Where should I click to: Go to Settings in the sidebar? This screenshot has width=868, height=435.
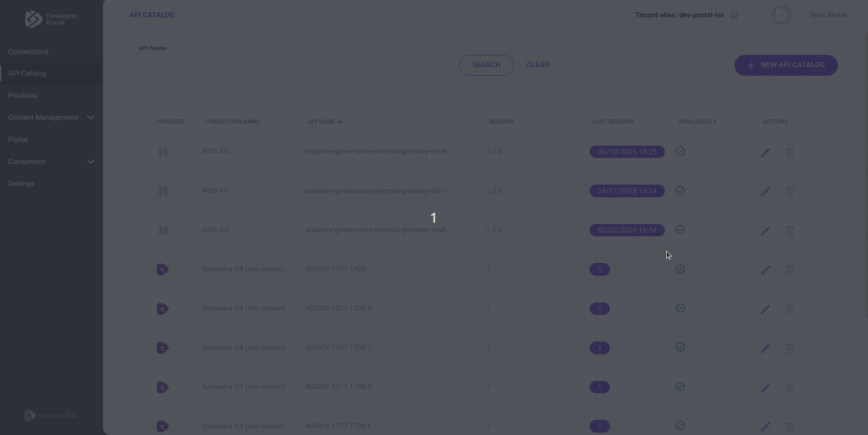pos(21,184)
